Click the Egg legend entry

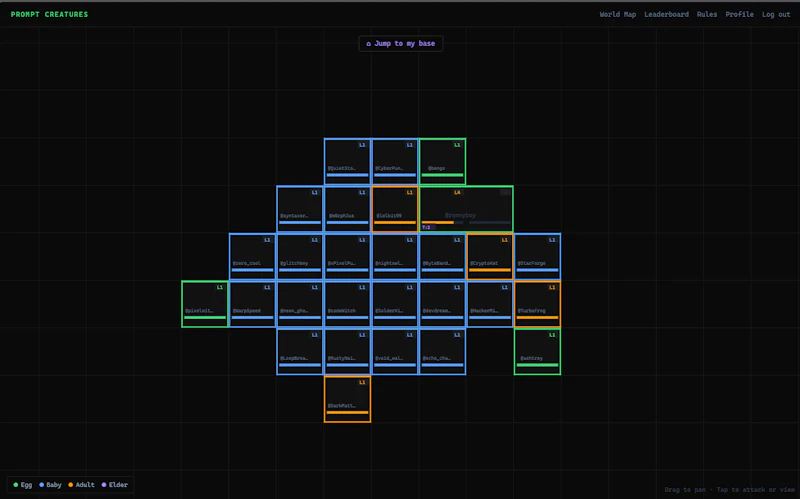22,485
